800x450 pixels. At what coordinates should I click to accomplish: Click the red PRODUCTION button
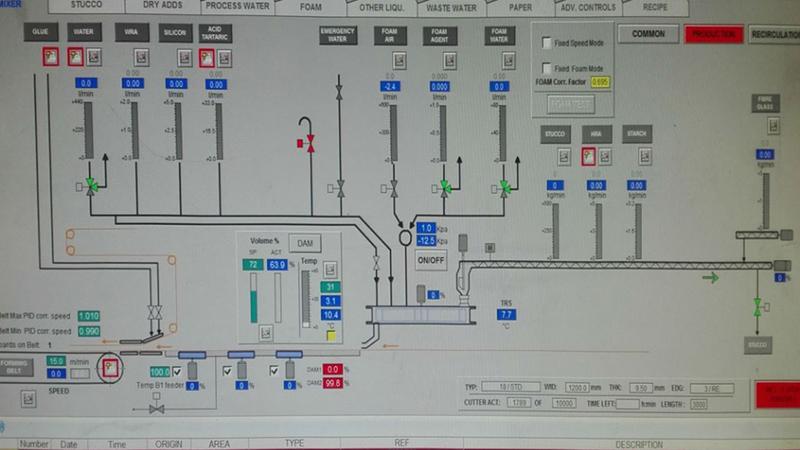713,34
